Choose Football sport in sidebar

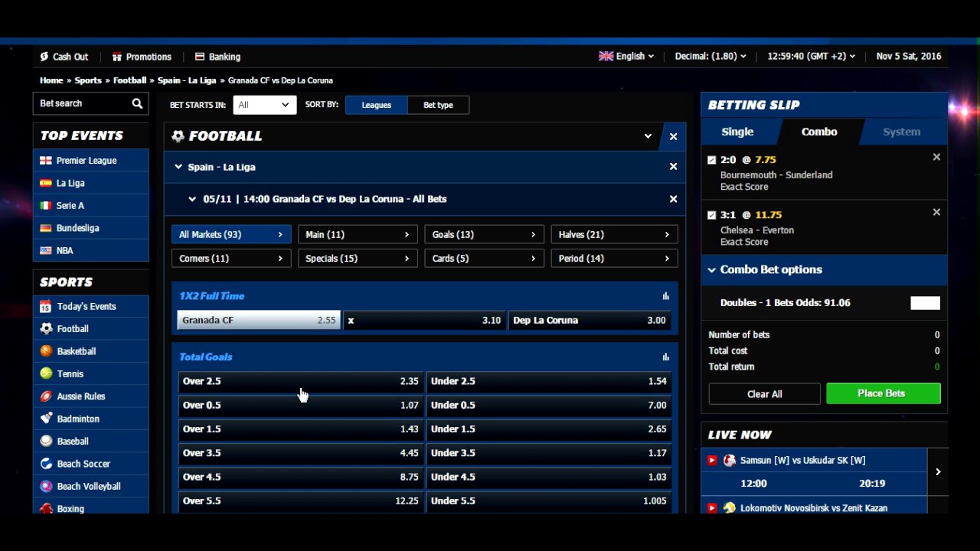point(91,328)
